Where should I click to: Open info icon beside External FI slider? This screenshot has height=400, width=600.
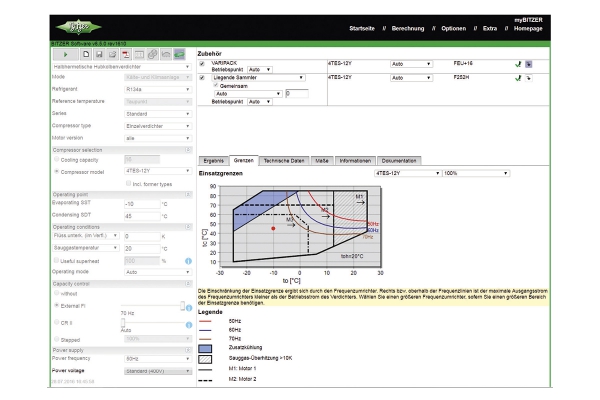pos(189,307)
